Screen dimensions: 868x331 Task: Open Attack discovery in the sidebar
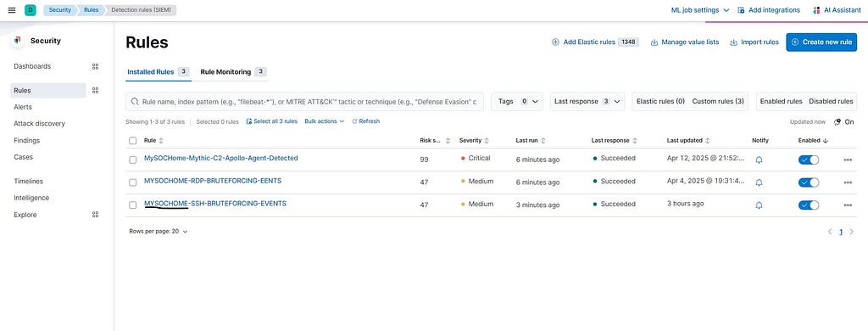click(x=39, y=124)
